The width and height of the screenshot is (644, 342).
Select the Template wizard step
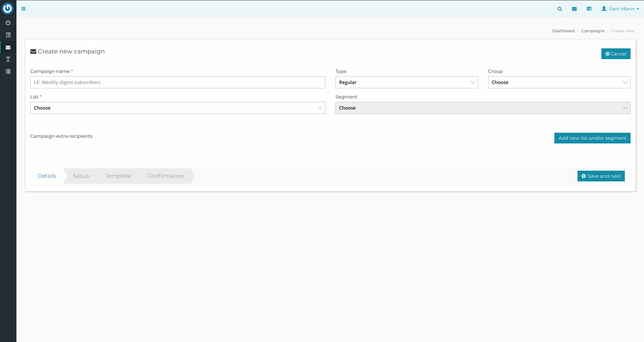pos(118,176)
